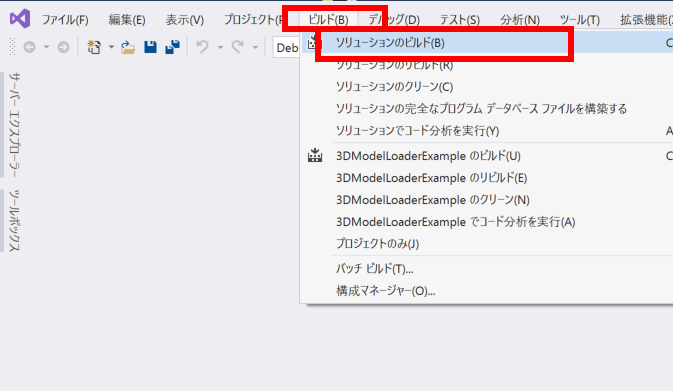Open the テスト(S) menu
673x391 pixels.
pos(459,20)
